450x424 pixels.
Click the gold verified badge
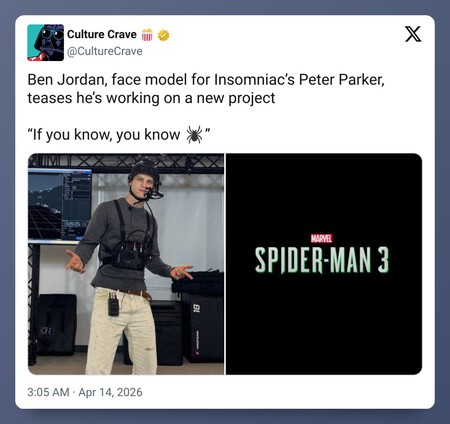pyautogui.click(x=163, y=35)
